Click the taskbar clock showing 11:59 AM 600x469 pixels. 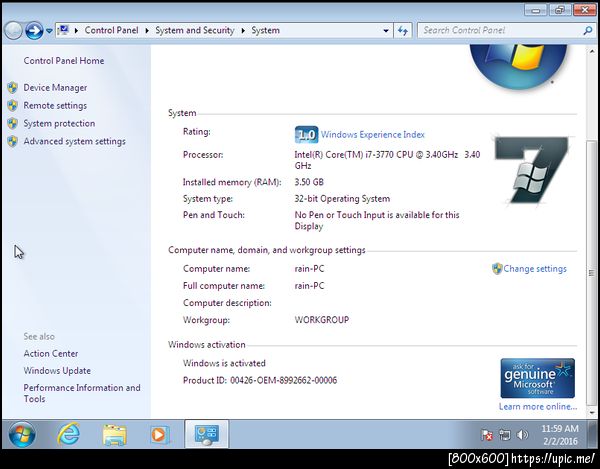560,435
